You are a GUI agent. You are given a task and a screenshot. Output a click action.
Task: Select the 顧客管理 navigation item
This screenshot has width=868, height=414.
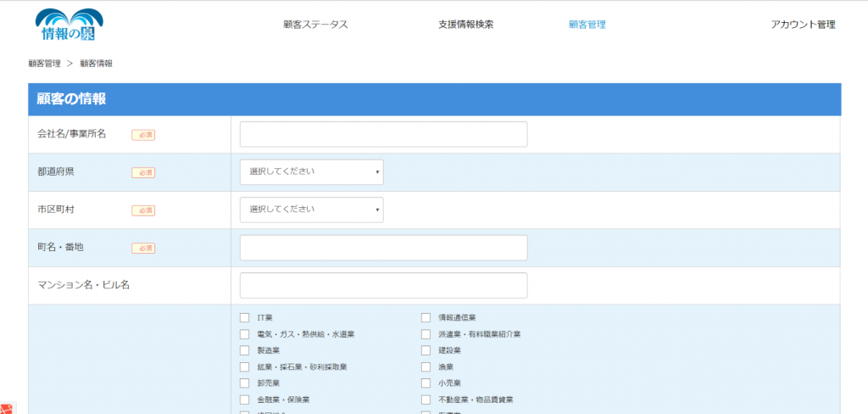tap(587, 25)
